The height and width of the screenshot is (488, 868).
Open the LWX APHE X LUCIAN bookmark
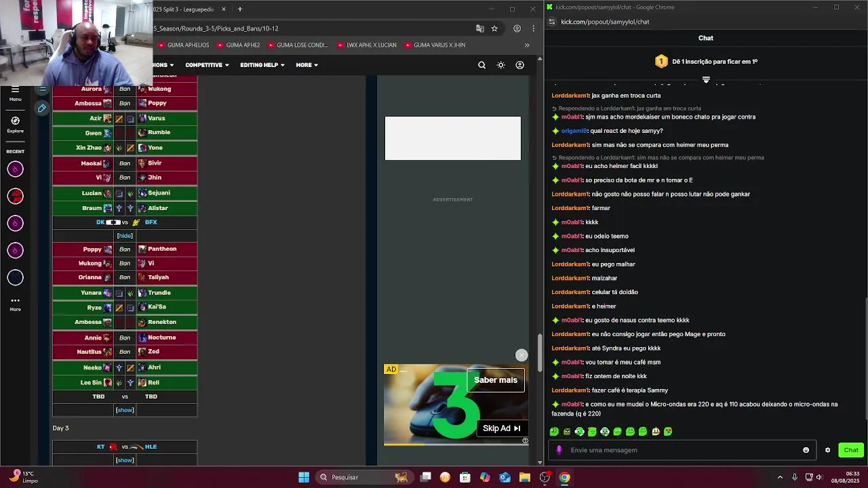point(366,45)
